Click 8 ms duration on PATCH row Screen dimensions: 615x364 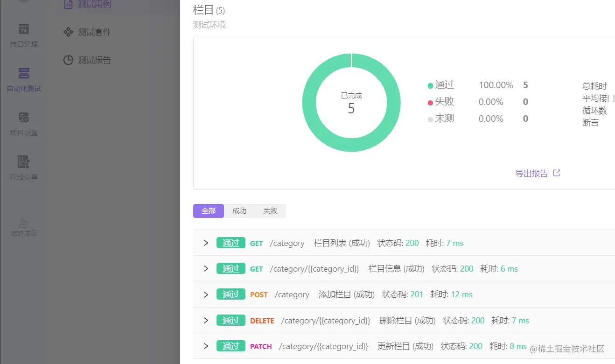point(518,346)
